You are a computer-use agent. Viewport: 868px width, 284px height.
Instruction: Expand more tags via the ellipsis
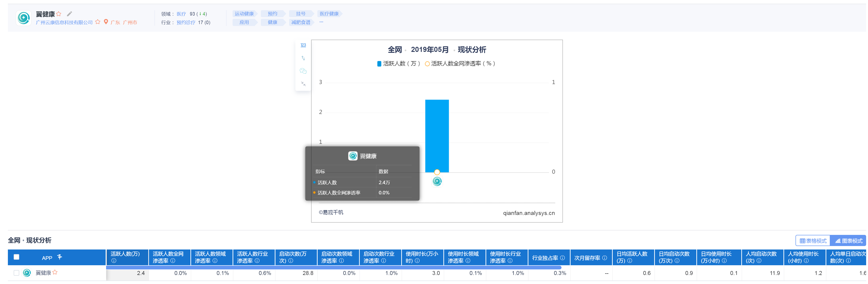click(322, 22)
